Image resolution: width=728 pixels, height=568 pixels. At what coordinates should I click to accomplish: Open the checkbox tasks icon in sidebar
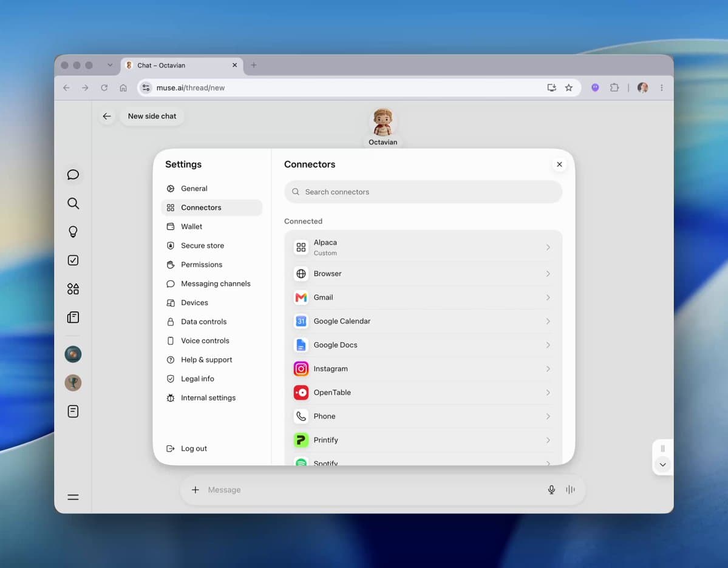point(73,260)
